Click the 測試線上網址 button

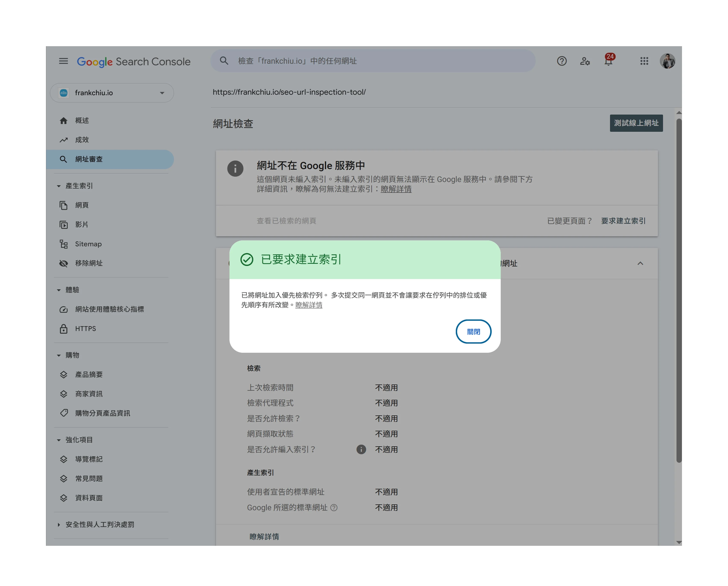(x=636, y=123)
